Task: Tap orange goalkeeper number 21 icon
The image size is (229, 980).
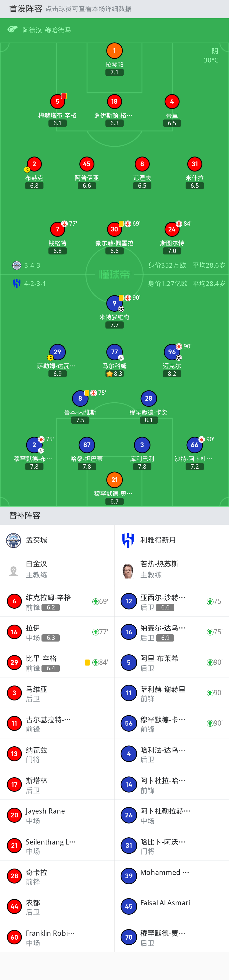Action: pos(114,480)
